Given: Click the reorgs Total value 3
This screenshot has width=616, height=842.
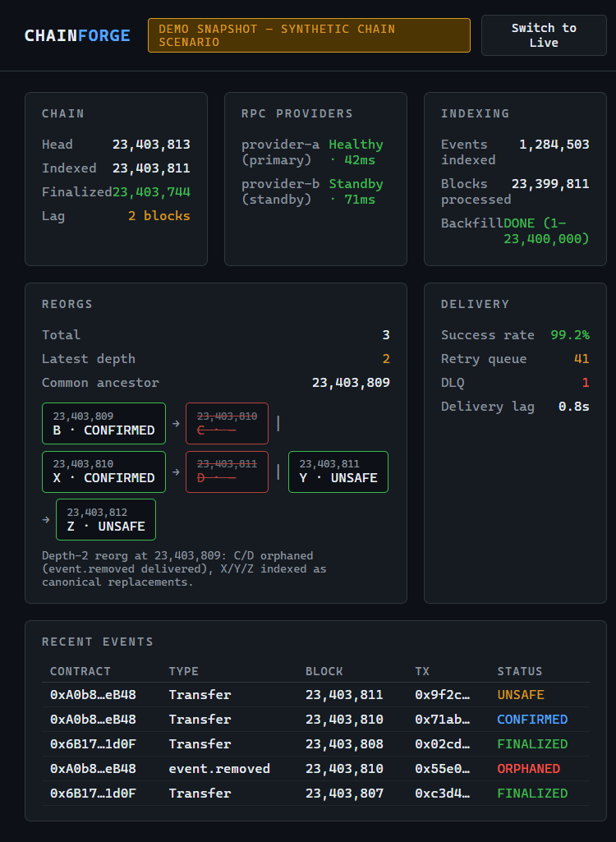Looking at the screenshot, I should click(386, 335).
